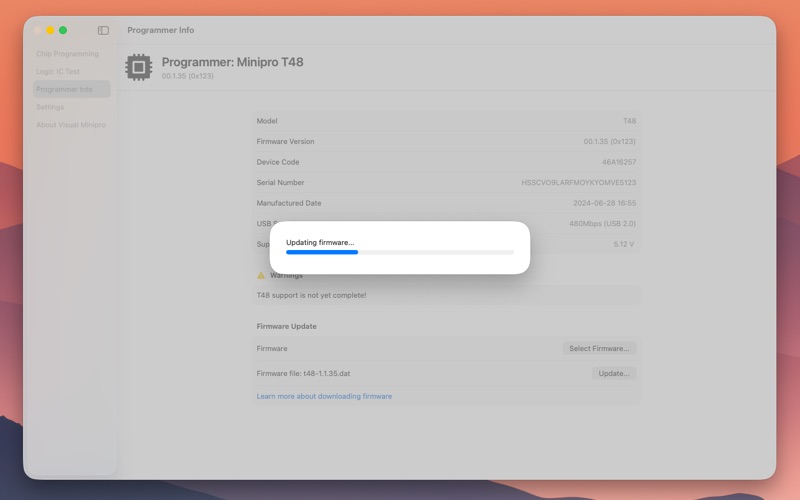This screenshot has width=800, height=500.
Task: Click the Model row label
Action: [267, 121]
